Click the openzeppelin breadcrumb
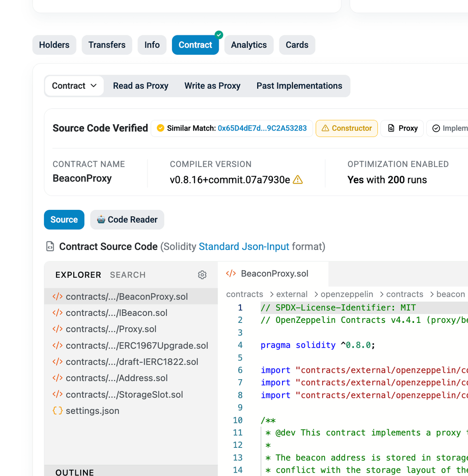This screenshot has height=476, width=468. (347, 294)
